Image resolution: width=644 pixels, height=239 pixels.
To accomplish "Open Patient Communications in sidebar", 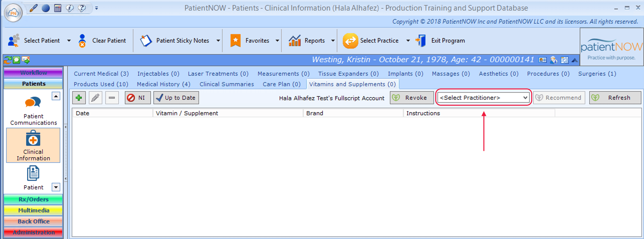I will click(33, 111).
